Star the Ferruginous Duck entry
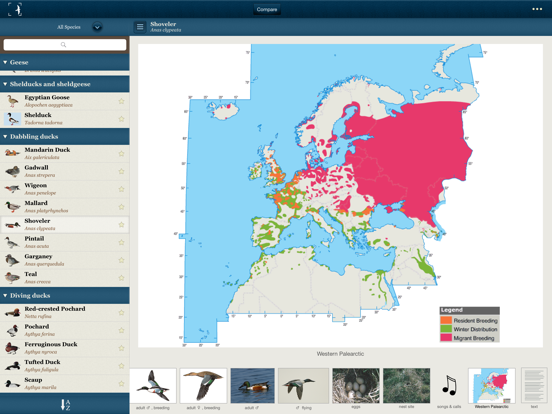 tap(121, 348)
